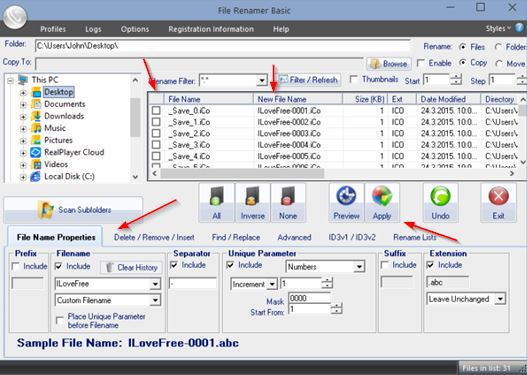Invert the selection with Inverse button

[252, 203]
